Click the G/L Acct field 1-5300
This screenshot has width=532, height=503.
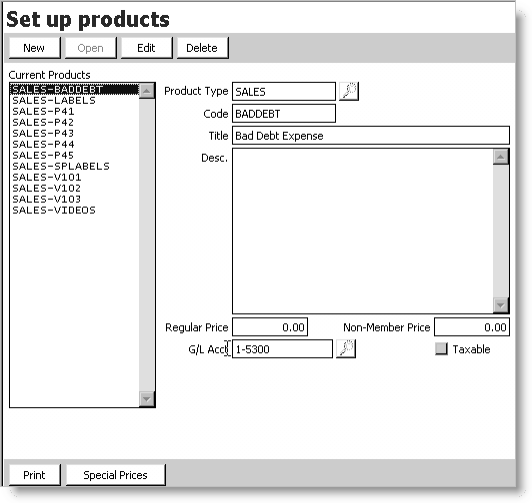(x=282, y=349)
